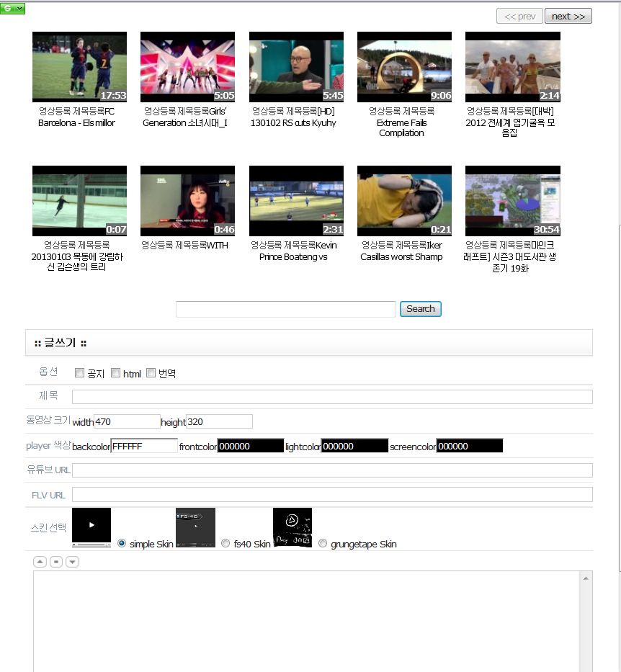Image resolution: width=621 pixels, height=672 pixels.
Task: Click the green S toolbar icon
Action: click(x=6, y=8)
